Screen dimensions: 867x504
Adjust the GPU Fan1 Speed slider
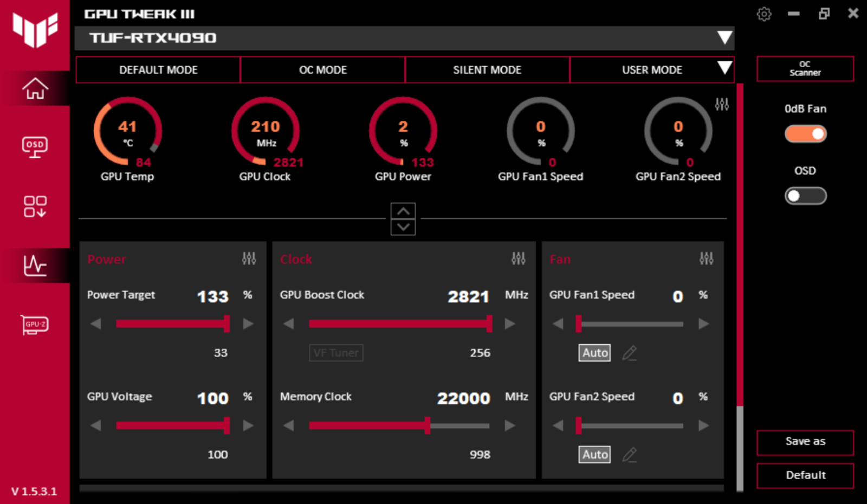630,324
